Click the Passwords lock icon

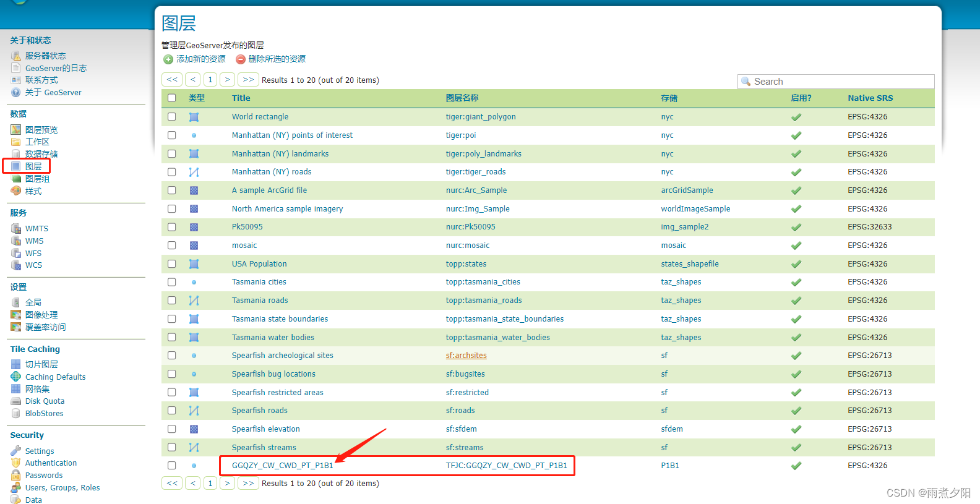(x=16, y=476)
